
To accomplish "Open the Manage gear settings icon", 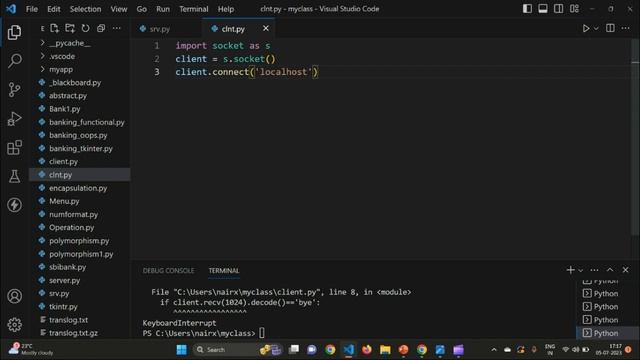I will 15,324.
